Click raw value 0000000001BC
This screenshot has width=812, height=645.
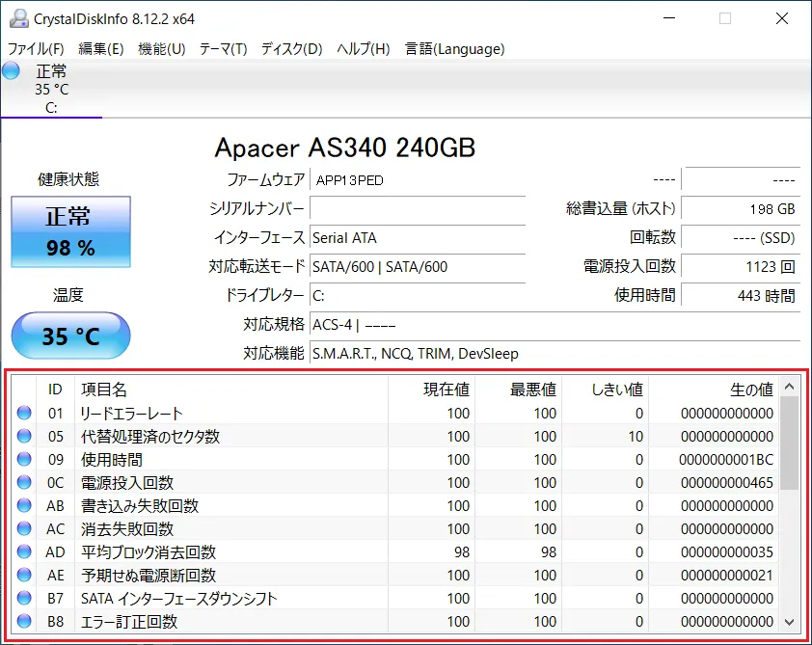[x=726, y=460]
